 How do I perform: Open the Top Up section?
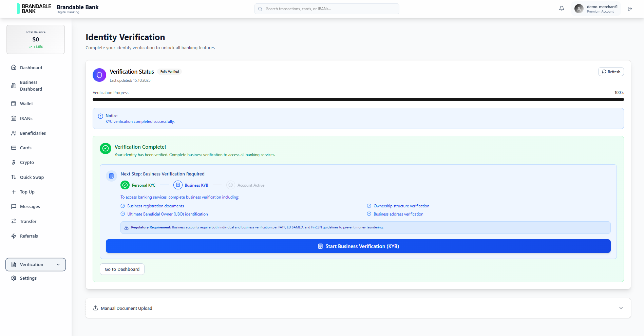[x=27, y=192]
